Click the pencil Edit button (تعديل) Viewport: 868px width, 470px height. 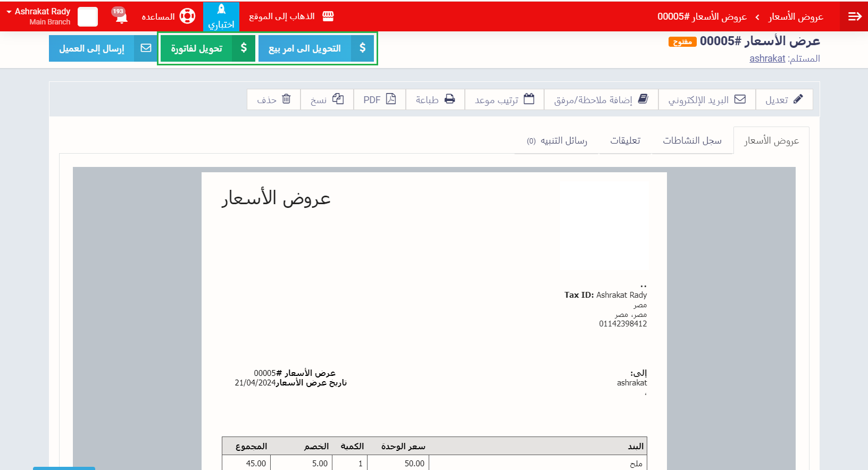pyautogui.click(x=784, y=99)
